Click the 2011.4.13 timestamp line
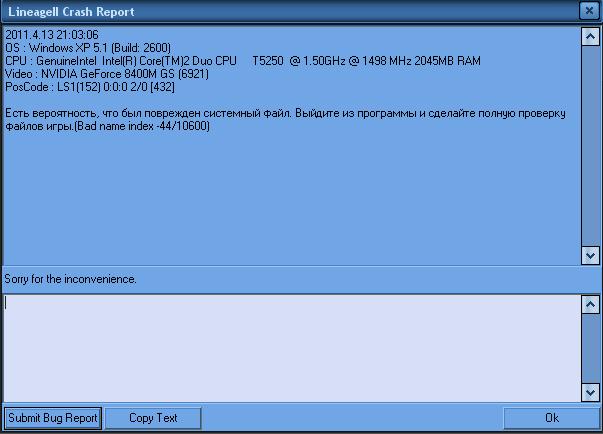 point(52,35)
